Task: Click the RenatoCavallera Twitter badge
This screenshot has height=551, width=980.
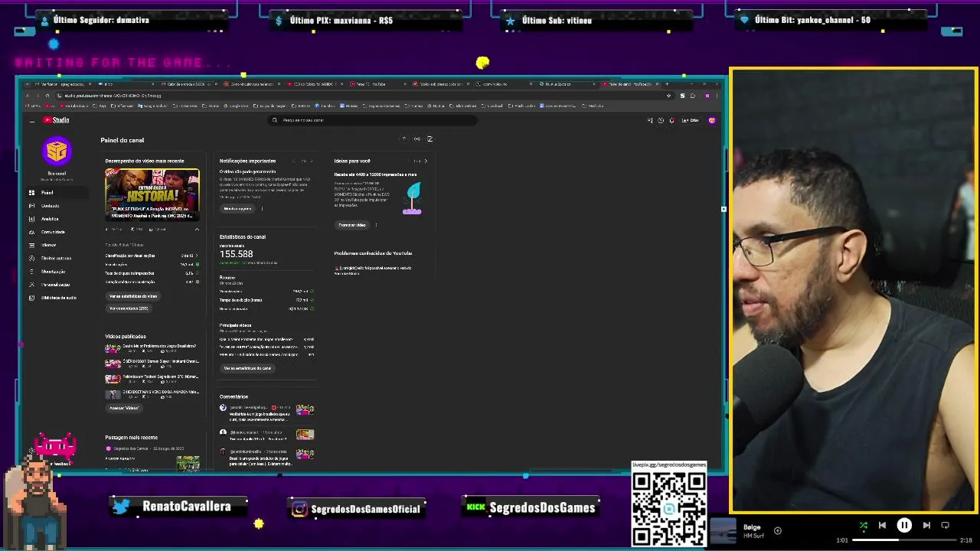Action: tap(178, 507)
